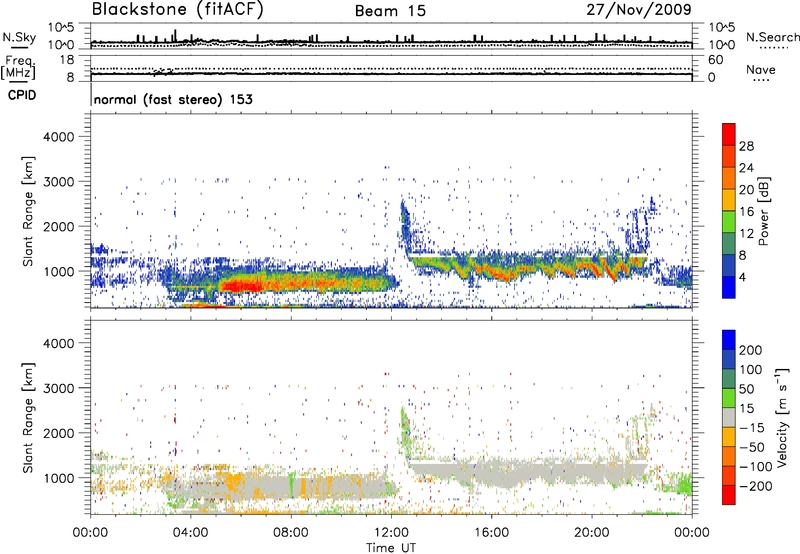The image size is (800, 554).
Task: Click the power panel 'Slant Range [km]' label
Action: [x=28, y=211]
